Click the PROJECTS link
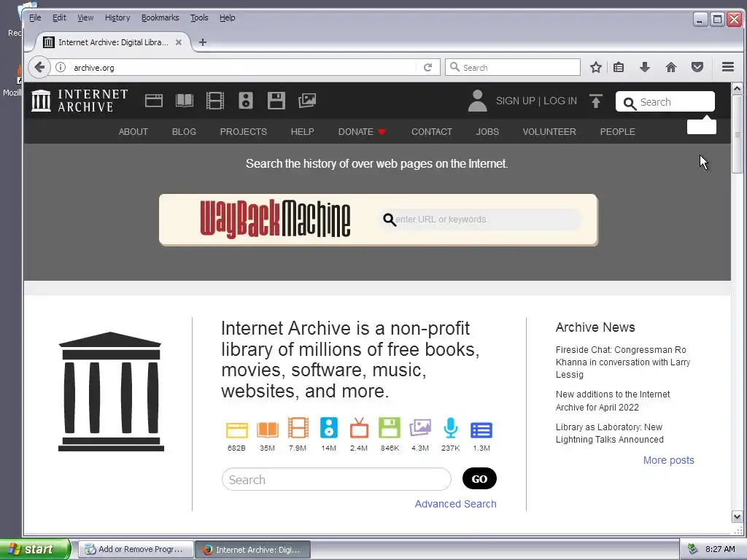Image resolution: width=747 pixels, height=560 pixels. click(244, 131)
